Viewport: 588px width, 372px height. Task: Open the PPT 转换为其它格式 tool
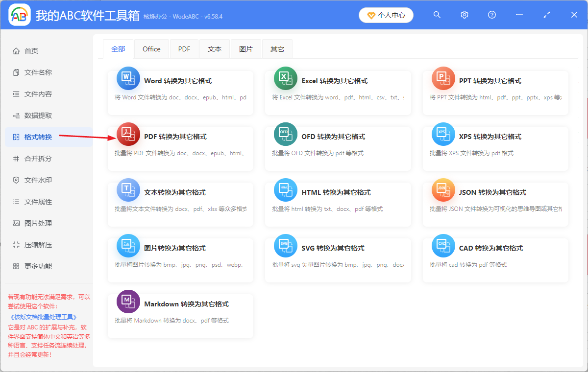tap(443, 78)
